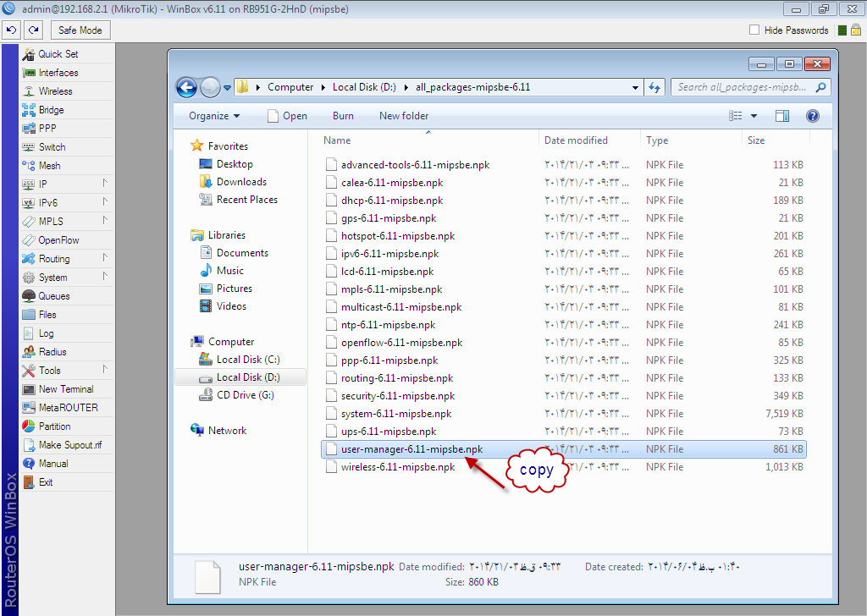
Task: Toggle the preview pane icon
Action: [x=782, y=116]
